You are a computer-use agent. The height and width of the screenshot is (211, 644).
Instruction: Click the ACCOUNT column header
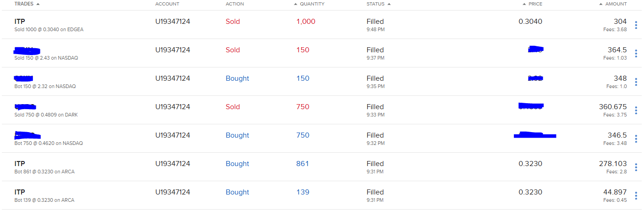[x=167, y=4]
